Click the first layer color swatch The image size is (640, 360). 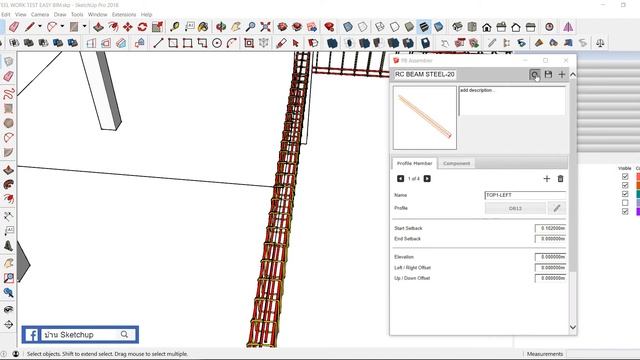638,176
